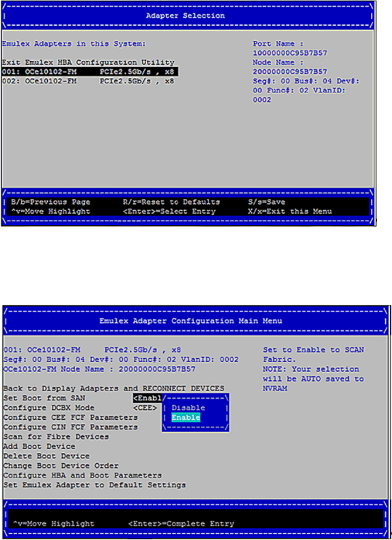Select adapter 001: OCe10102-FM entry
This screenshot has height=540, width=392.
pyautogui.click(x=89, y=72)
